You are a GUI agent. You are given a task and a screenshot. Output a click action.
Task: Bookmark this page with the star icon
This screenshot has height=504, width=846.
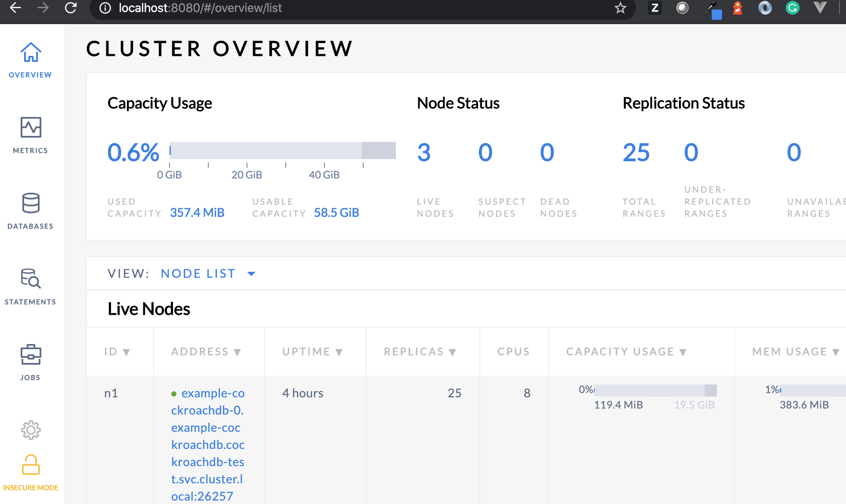pos(620,8)
